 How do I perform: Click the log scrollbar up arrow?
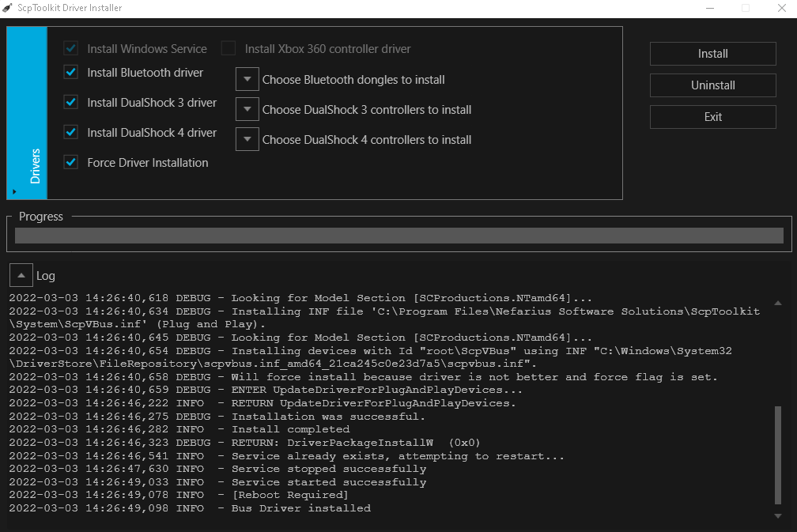click(x=778, y=303)
